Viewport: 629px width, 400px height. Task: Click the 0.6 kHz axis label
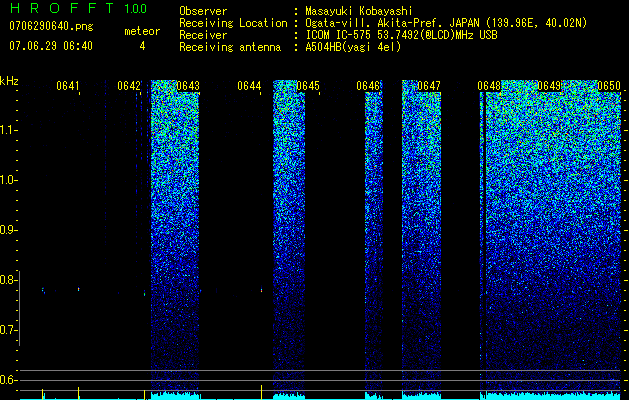(8, 380)
